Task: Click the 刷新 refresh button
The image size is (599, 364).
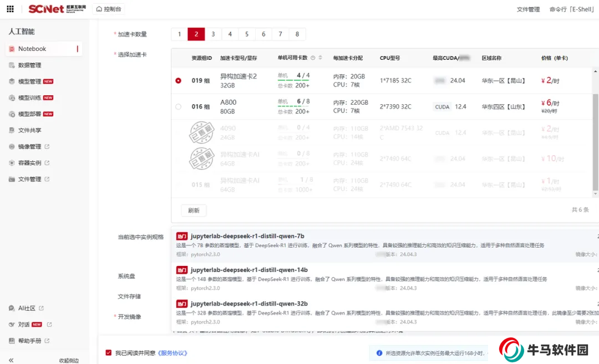Action: (x=194, y=211)
